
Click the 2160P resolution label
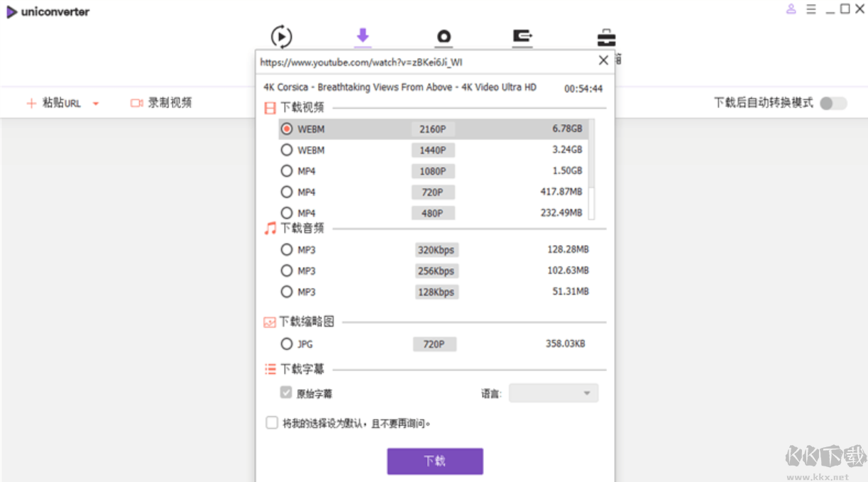point(433,129)
